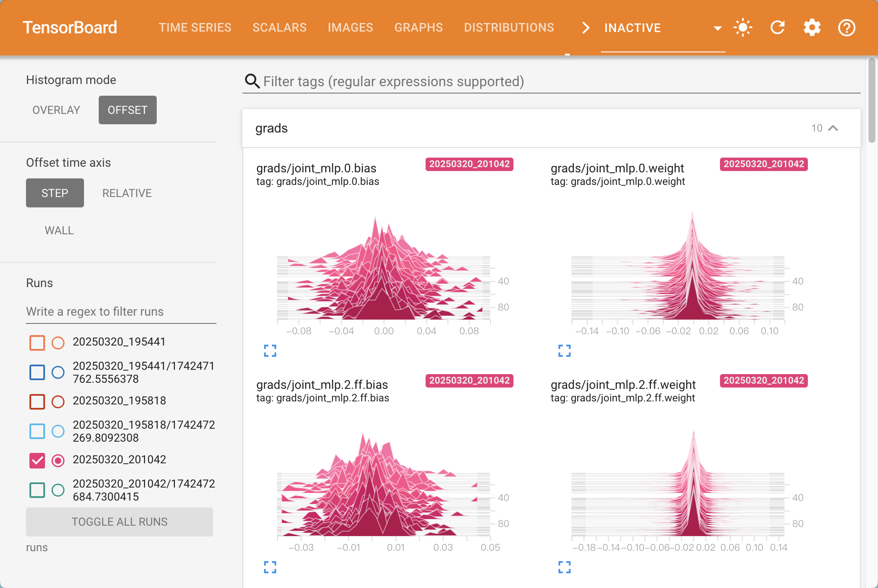Collapse the grads section chevron
This screenshot has width=878, height=588.
833,128
